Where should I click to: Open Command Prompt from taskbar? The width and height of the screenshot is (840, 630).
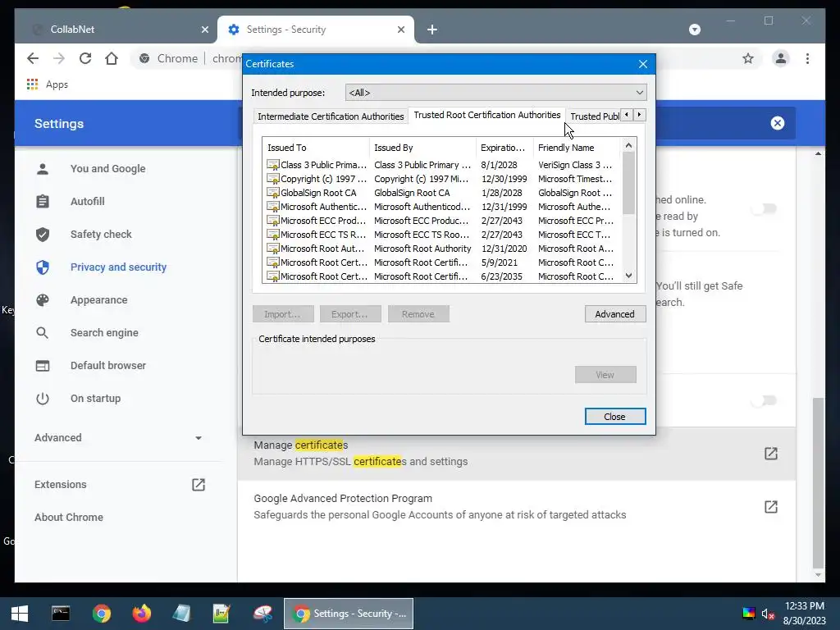point(61,614)
